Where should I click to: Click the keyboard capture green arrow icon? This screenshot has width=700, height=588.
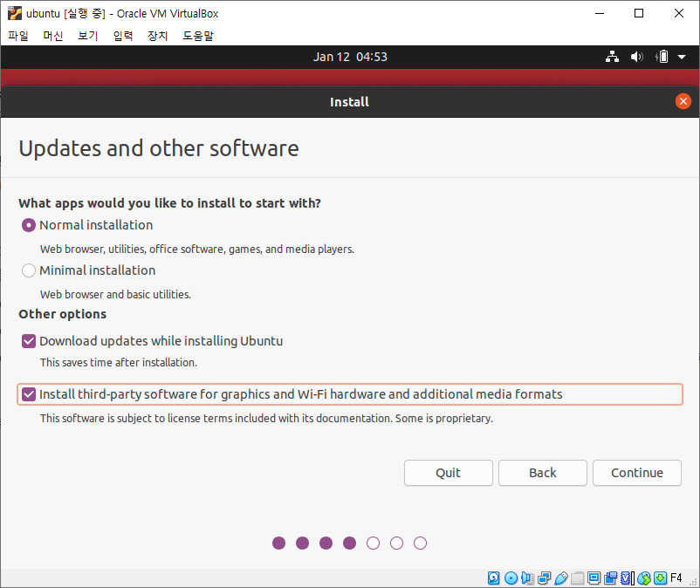pos(660,578)
